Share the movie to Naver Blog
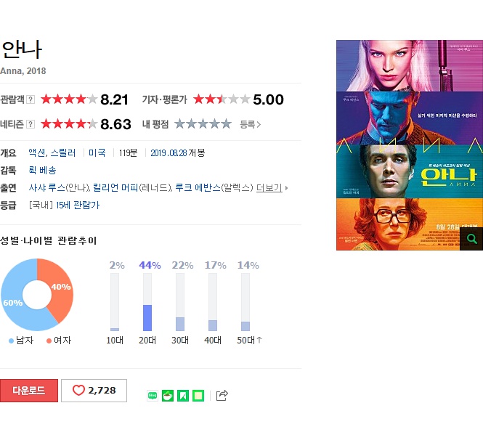483x448 pixels. click(x=153, y=396)
